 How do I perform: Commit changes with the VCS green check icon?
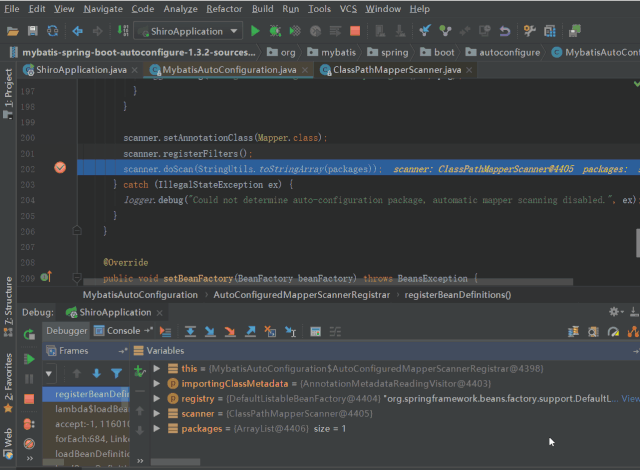click(445, 31)
